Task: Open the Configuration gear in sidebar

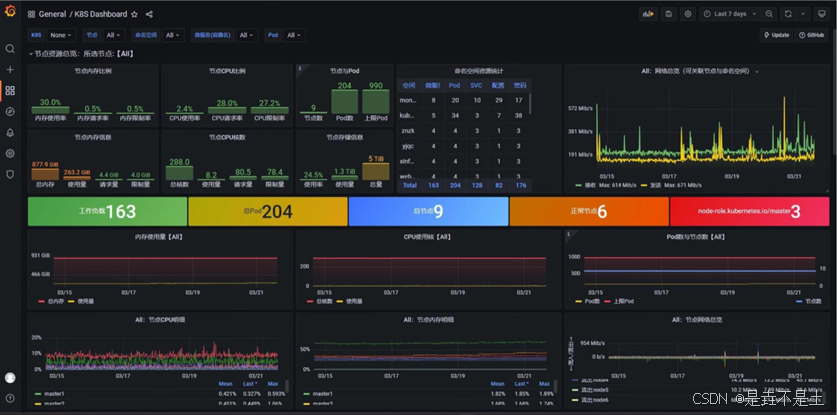Action: tap(10, 153)
